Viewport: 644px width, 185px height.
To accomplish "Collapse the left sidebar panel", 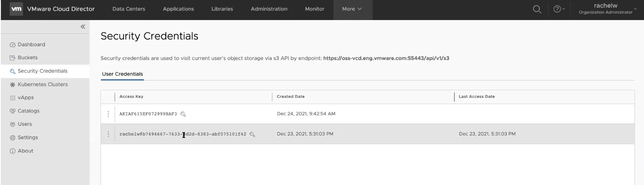I will (x=83, y=27).
